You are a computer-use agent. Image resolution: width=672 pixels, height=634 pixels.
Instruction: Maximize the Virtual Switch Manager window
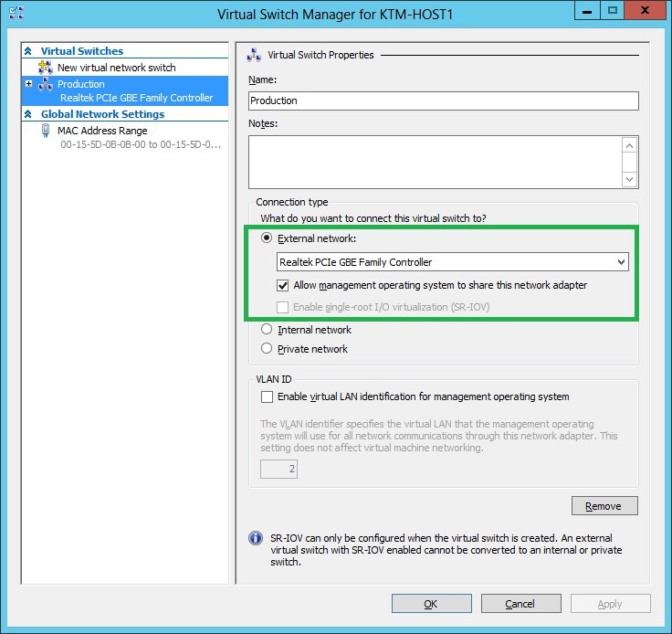(x=613, y=10)
